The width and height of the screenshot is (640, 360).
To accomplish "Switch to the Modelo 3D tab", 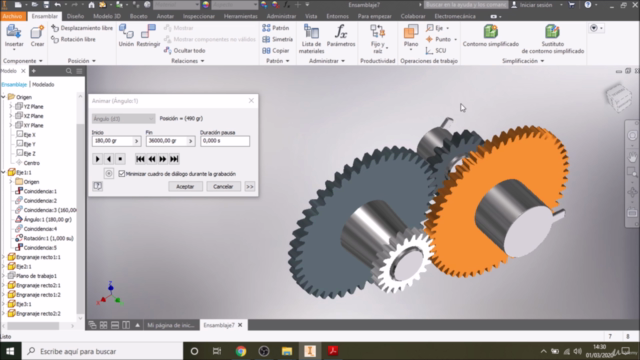I will pyautogui.click(x=107, y=16).
